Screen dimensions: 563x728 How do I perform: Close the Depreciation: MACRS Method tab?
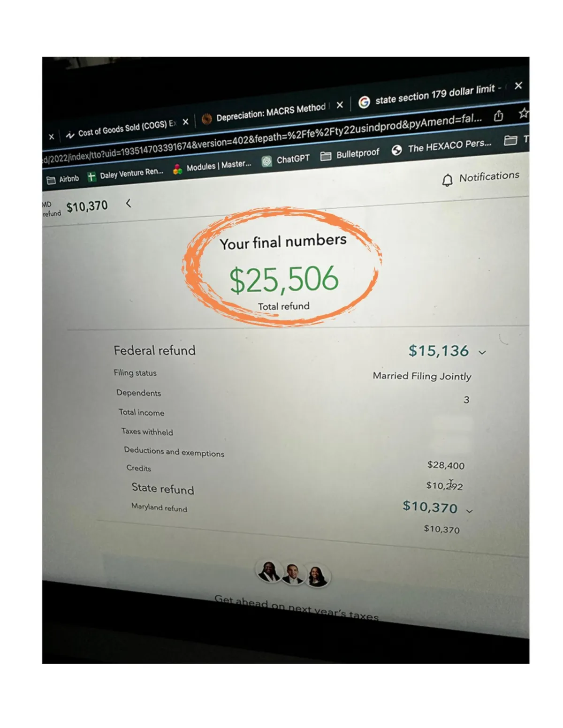[x=340, y=105]
